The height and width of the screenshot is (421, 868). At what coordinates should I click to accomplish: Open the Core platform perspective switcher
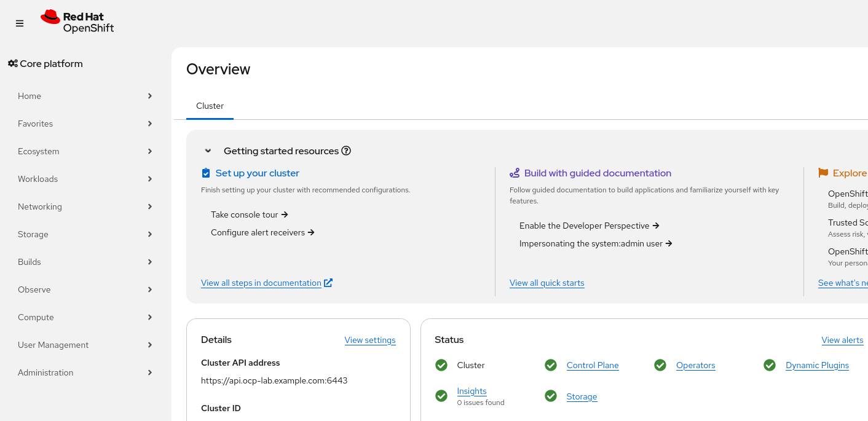[x=45, y=63]
